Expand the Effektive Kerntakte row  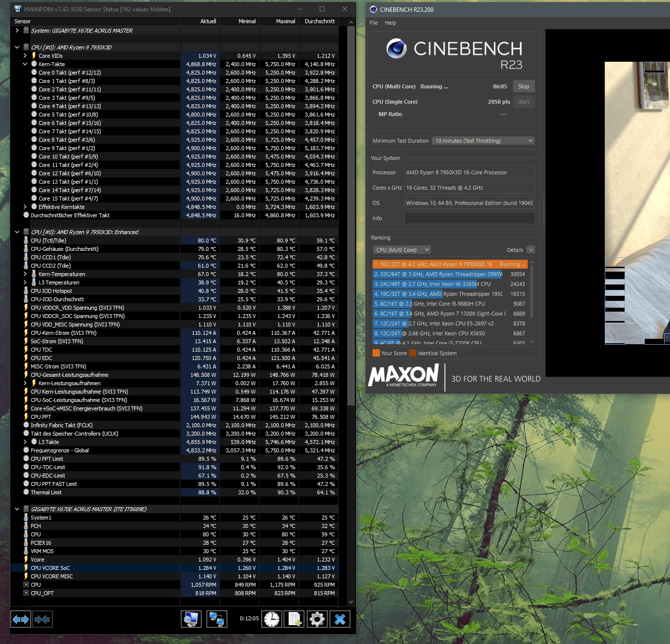[x=25, y=207]
